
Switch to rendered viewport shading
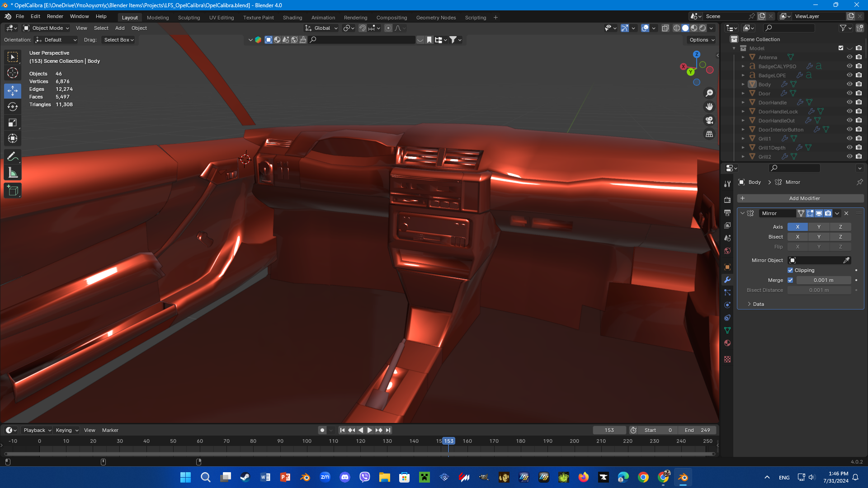703,28
